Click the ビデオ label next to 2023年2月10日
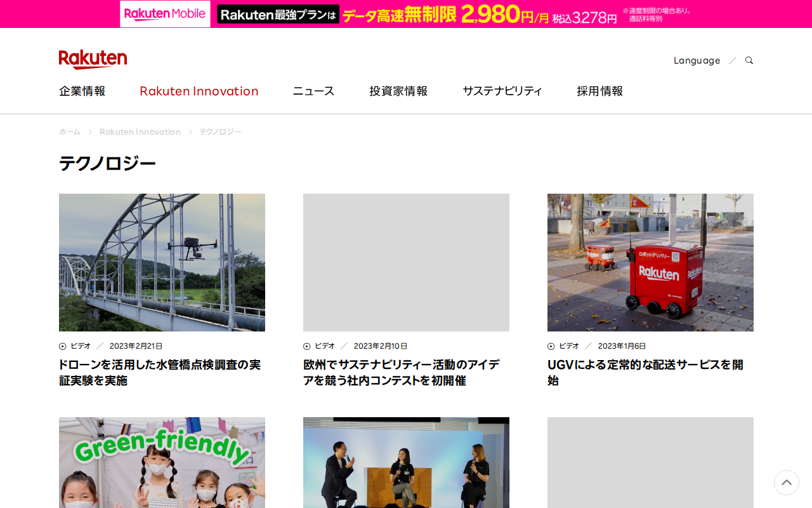Image resolution: width=812 pixels, height=508 pixels. (325, 346)
